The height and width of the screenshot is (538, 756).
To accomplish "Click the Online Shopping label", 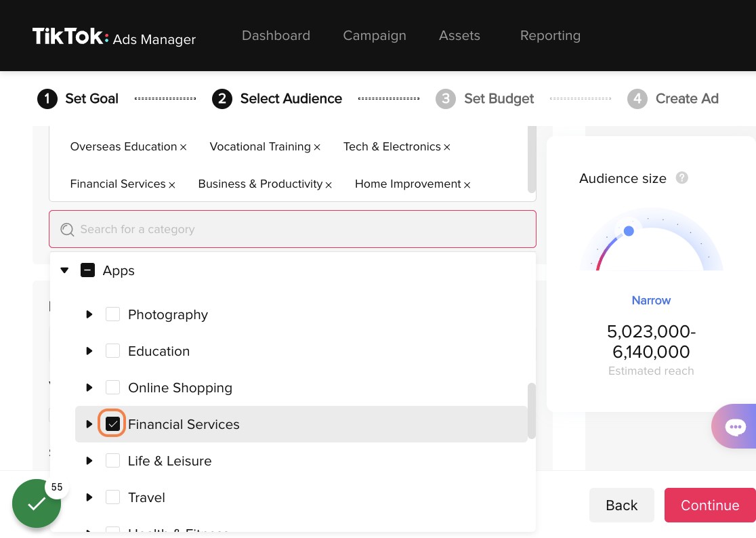I will click(x=180, y=388).
